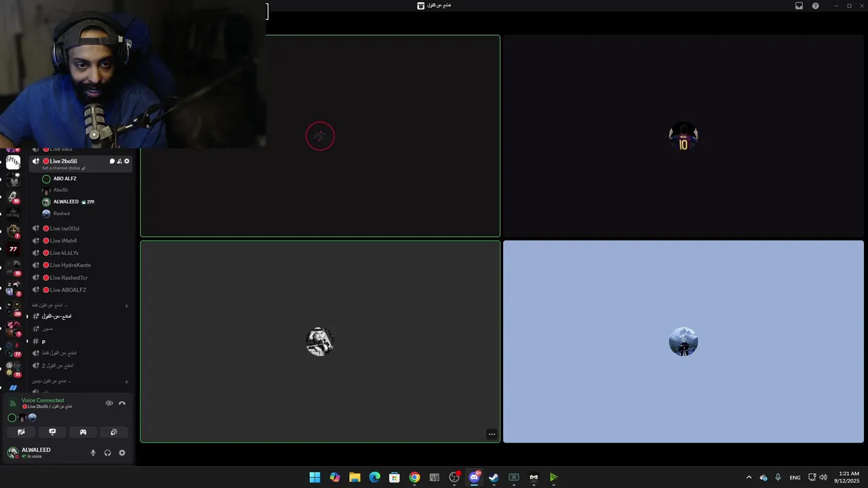
Task: Focus the tile with red-ringed avatar
Action: 320,136
